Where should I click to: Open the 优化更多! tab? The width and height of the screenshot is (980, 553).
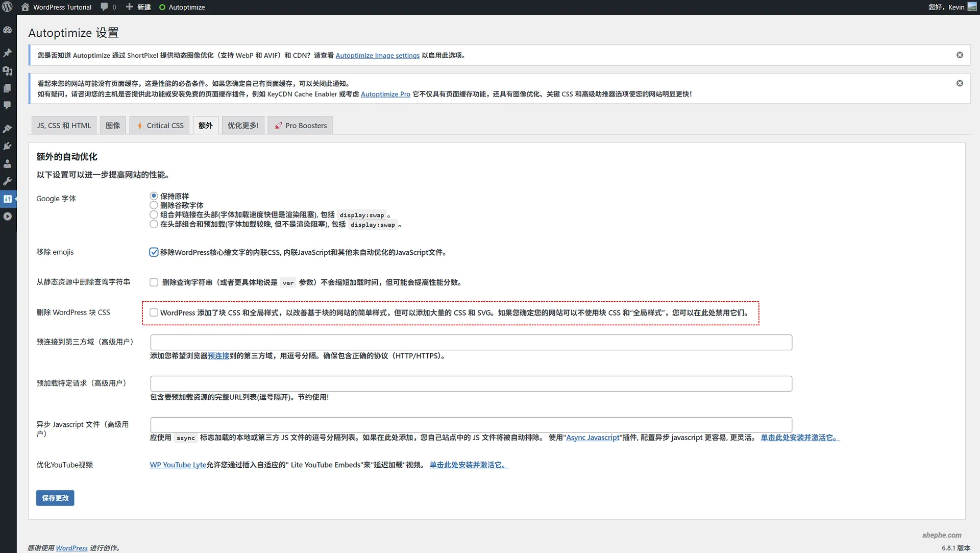(243, 125)
